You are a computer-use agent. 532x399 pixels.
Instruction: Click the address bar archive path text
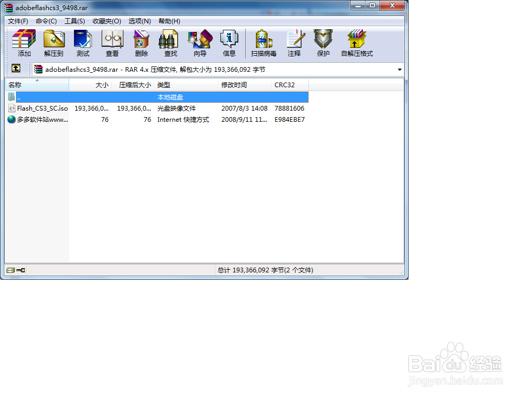(155, 70)
